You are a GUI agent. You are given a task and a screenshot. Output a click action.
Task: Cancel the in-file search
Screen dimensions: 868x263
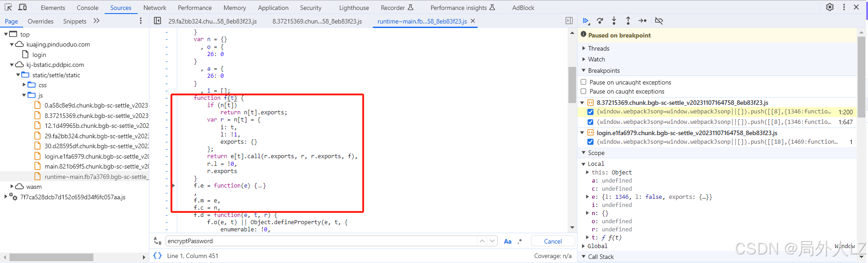pos(553,241)
